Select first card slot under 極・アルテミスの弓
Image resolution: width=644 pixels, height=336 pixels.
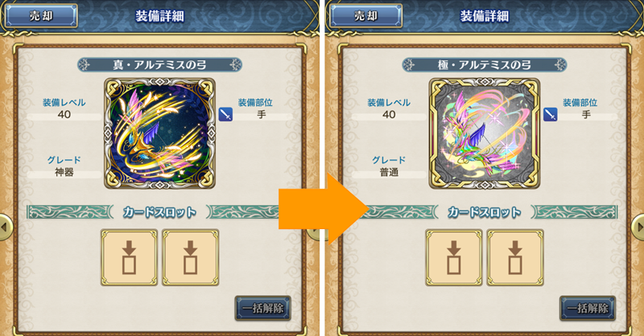tap(454, 258)
